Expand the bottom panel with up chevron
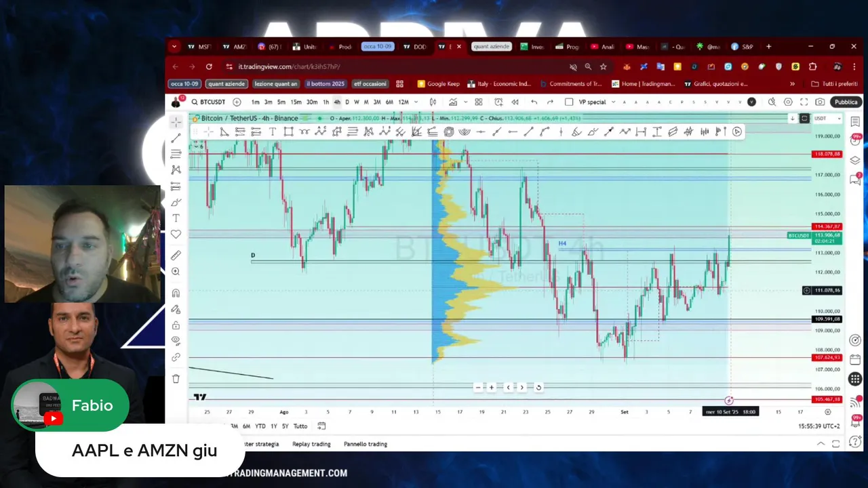 [821, 444]
